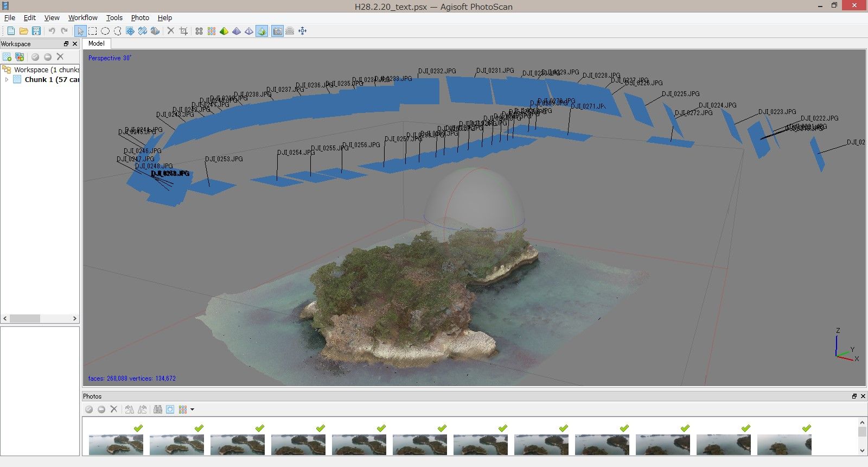
Task: Enable cameras in Photos pane toolbar
Action: [x=89, y=409]
